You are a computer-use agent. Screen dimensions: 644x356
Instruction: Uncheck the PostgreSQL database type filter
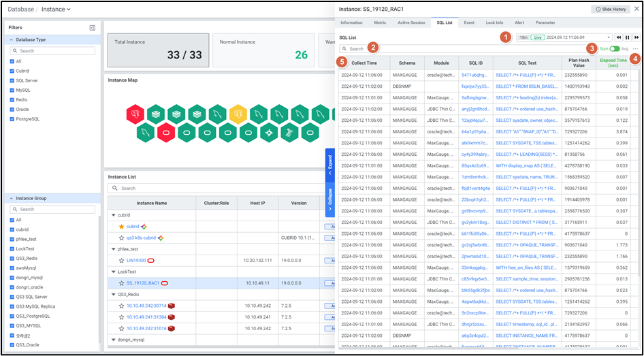point(12,119)
